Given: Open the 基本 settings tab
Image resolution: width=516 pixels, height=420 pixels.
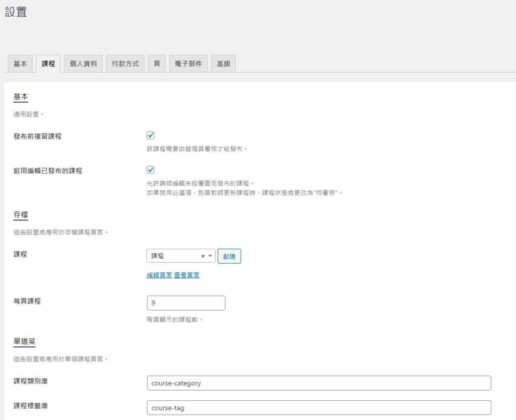Looking at the screenshot, I should pyautogui.click(x=20, y=64).
